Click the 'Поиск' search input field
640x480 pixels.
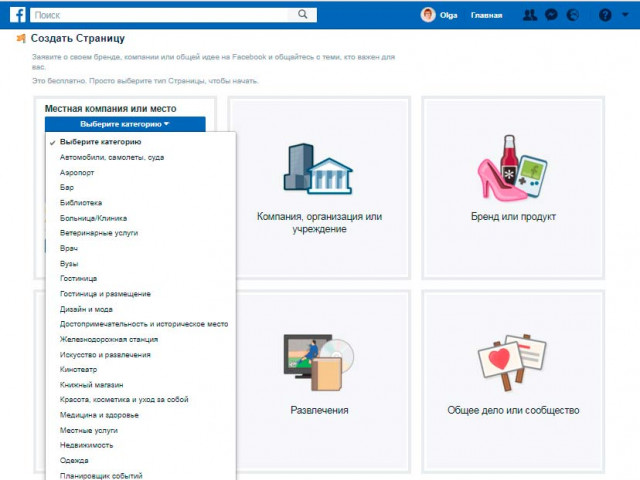click(x=160, y=15)
